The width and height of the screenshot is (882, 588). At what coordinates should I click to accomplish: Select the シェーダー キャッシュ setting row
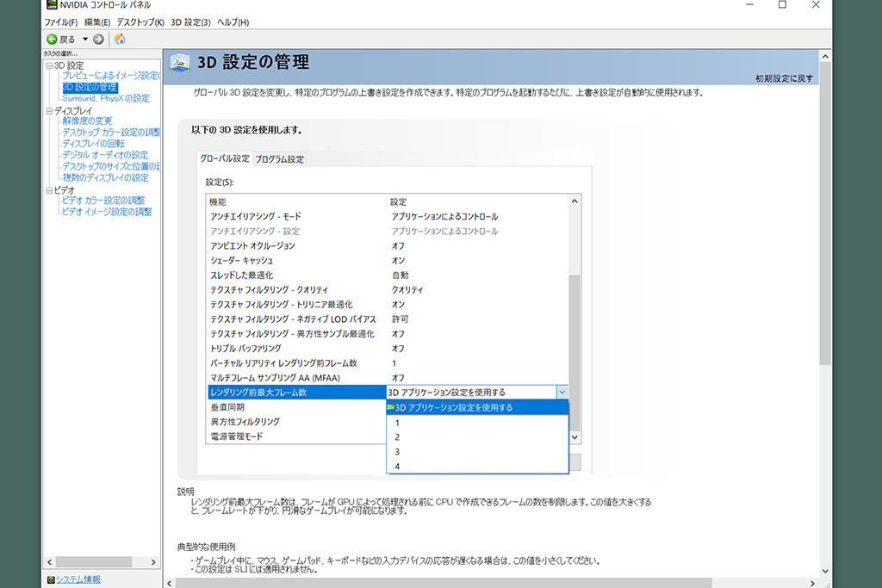[x=388, y=260]
